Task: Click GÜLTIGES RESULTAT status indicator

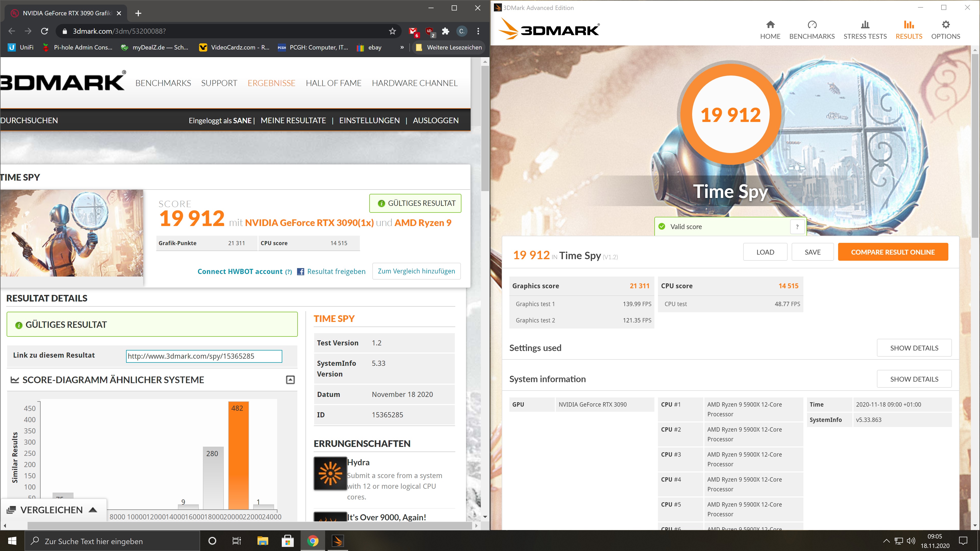Action: [x=151, y=324]
